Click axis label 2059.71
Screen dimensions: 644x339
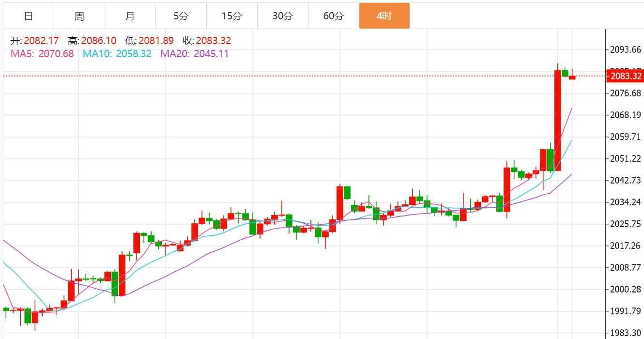(626, 137)
